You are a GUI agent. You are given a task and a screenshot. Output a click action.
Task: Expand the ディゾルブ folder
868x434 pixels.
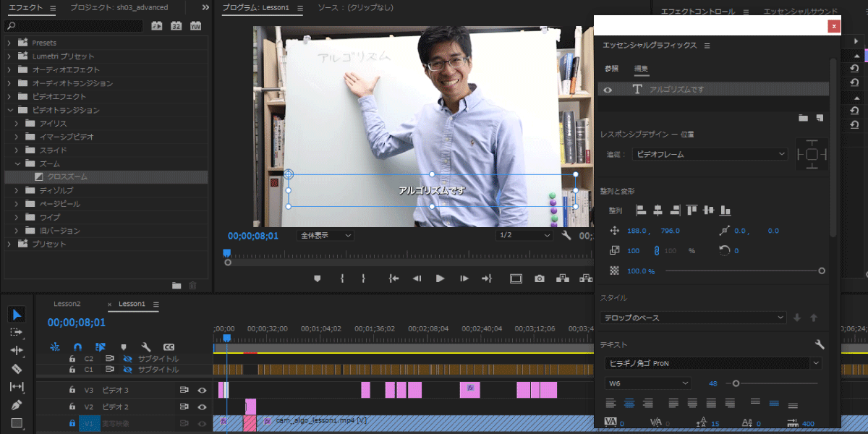click(x=18, y=190)
